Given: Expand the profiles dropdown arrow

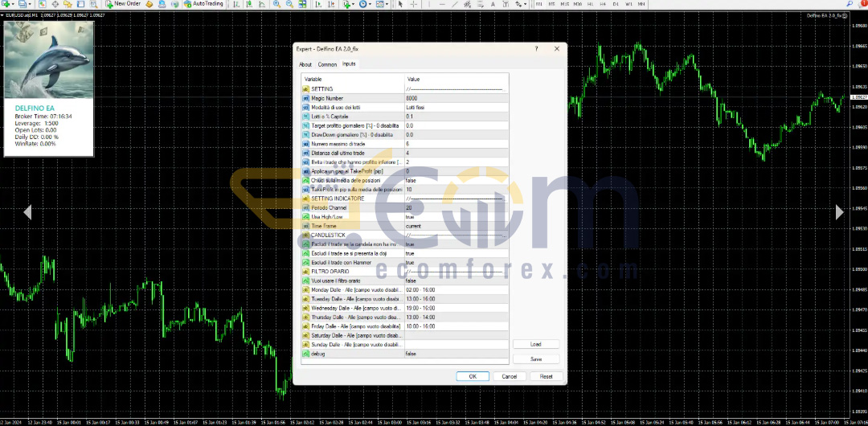Looking at the screenshot, I should click(x=30, y=4).
